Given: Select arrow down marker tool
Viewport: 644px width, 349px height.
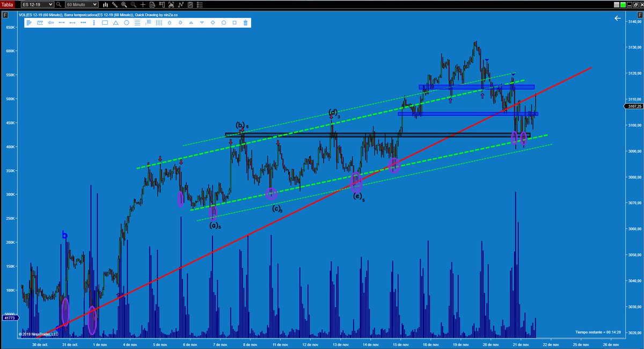Looking at the screenshot, I should pyautogui.click(x=180, y=23).
